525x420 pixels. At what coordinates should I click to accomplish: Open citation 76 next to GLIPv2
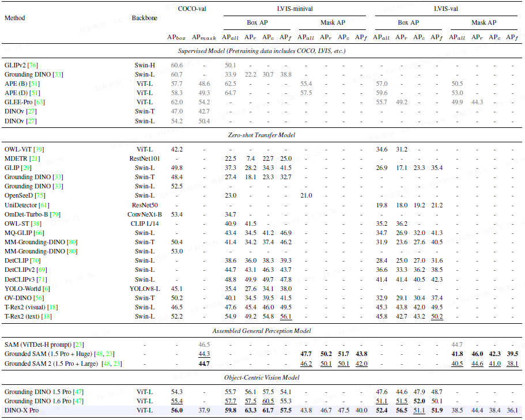point(32,65)
